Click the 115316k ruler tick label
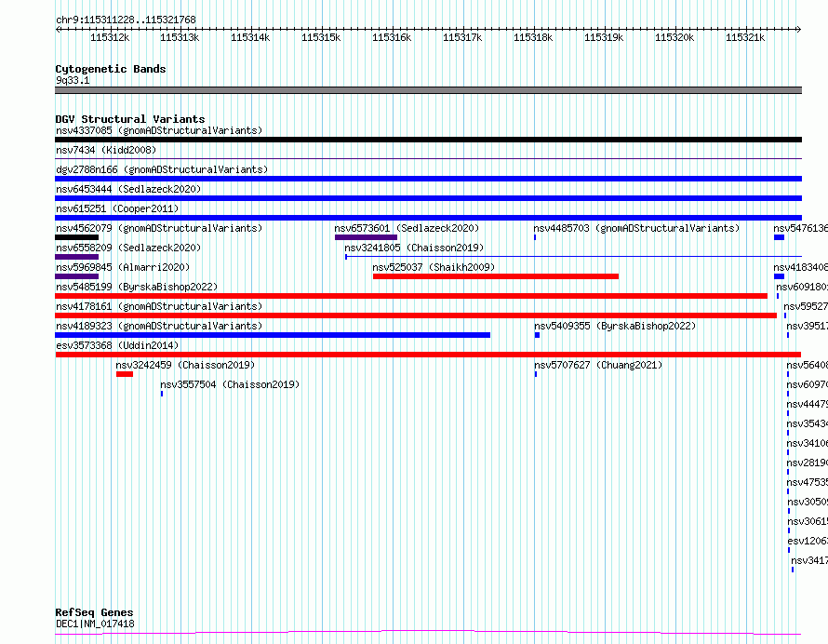Viewport: 828px width, 644px height. (392, 37)
